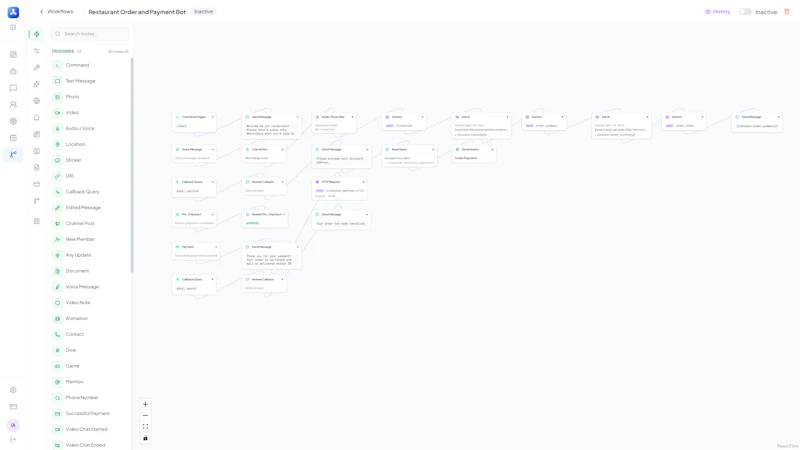Focus the Search nodes input field
Image resolution: width=800 pixels, height=450 pixels.
90,34
